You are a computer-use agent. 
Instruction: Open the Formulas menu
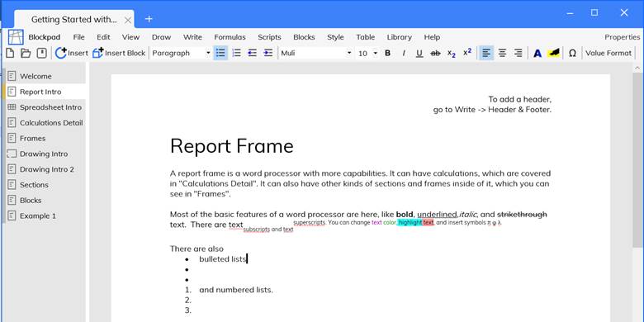230,37
